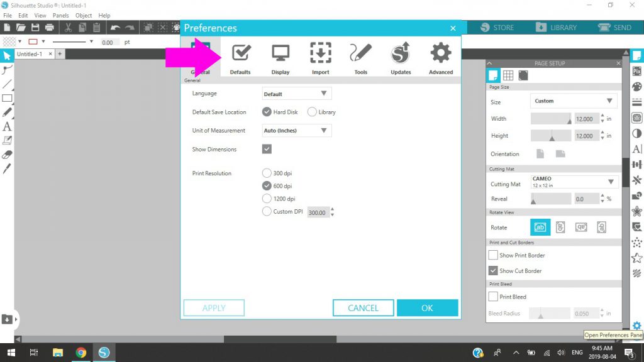Click the Custom DPI value field
Viewport: 644px width, 362px height.
coord(318,212)
